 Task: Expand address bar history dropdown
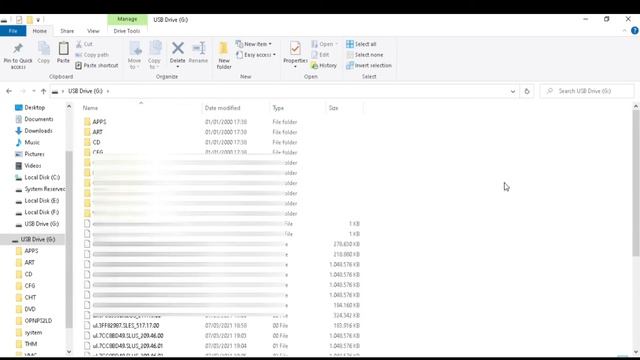point(513,91)
